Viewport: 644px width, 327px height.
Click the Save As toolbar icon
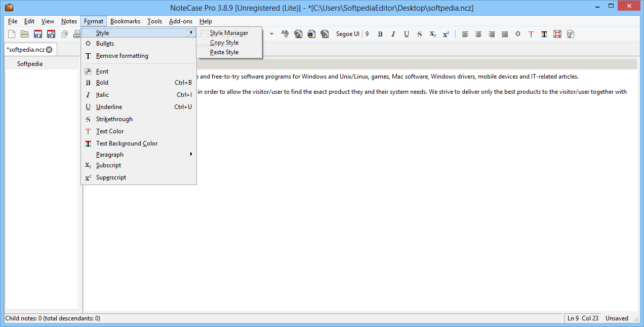[x=51, y=34]
